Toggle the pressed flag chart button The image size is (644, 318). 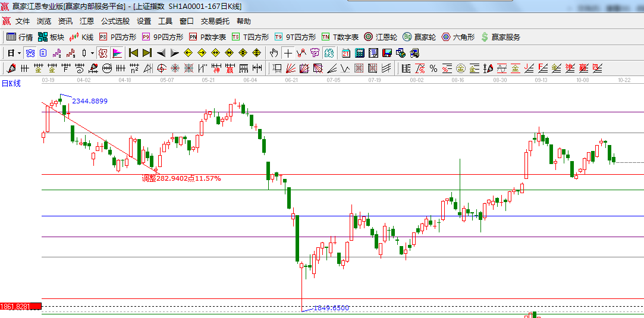pos(117,53)
